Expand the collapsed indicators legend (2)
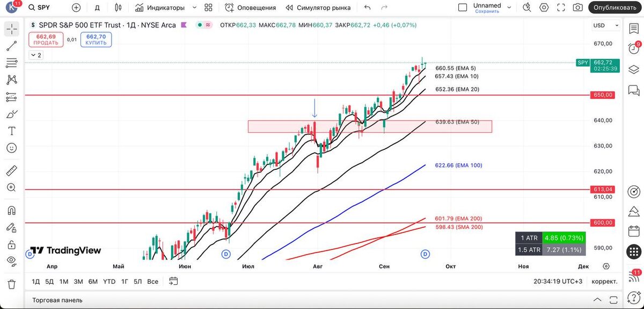The image size is (644, 309). (36, 55)
